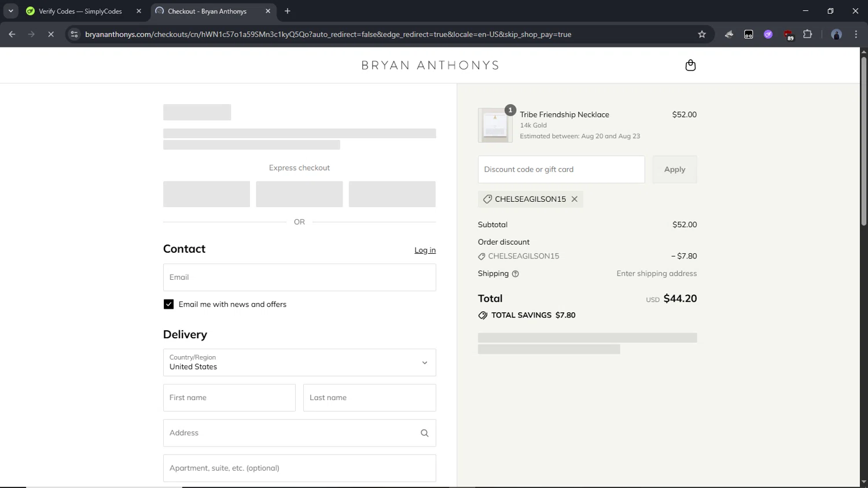Image resolution: width=868 pixels, height=488 pixels.
Task: Click the Apply discount button
Action: [675, 169]
